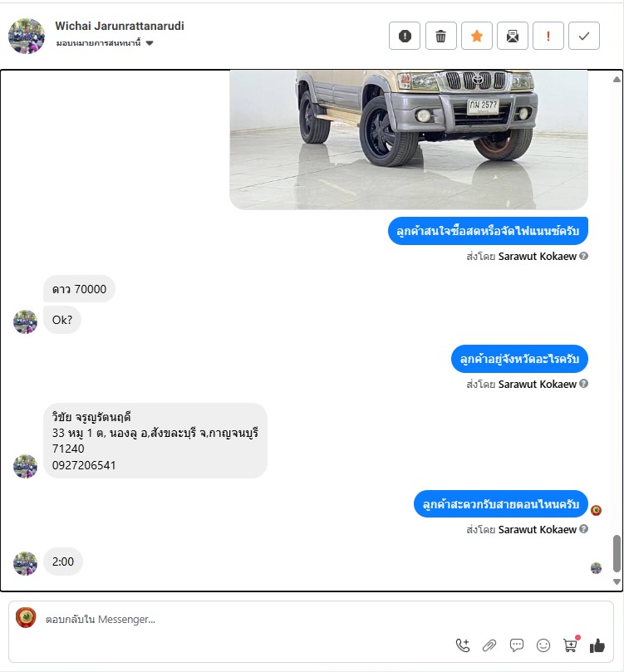Viewport: 624px width, 672px height.
Task: Click help icon beside last Sarawut Kokaew
Action: [x=584, y=529]
